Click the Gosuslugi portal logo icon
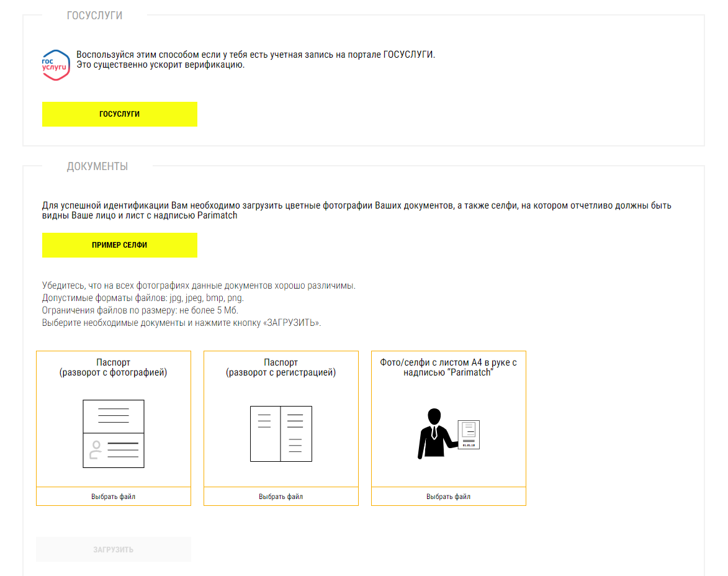Viewport: 728px width, 576px height. pyautogui.click(x=55, y=65)
